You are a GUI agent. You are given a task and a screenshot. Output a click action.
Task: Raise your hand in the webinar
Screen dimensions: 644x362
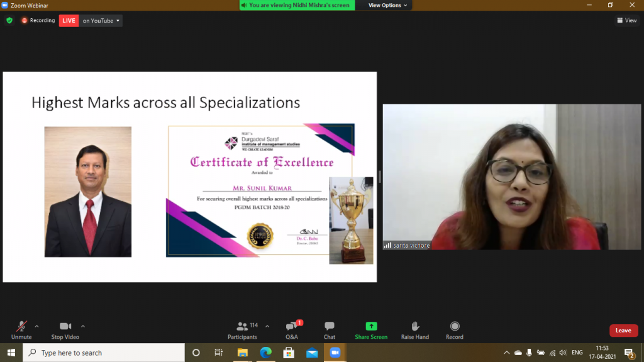click(x=415, y=331)
